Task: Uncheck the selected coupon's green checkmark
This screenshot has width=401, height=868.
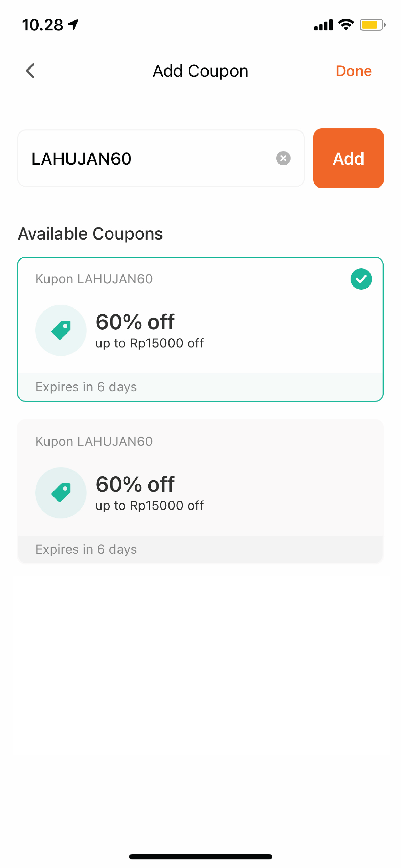Action: pyautogui.click(x=361, y=279)
